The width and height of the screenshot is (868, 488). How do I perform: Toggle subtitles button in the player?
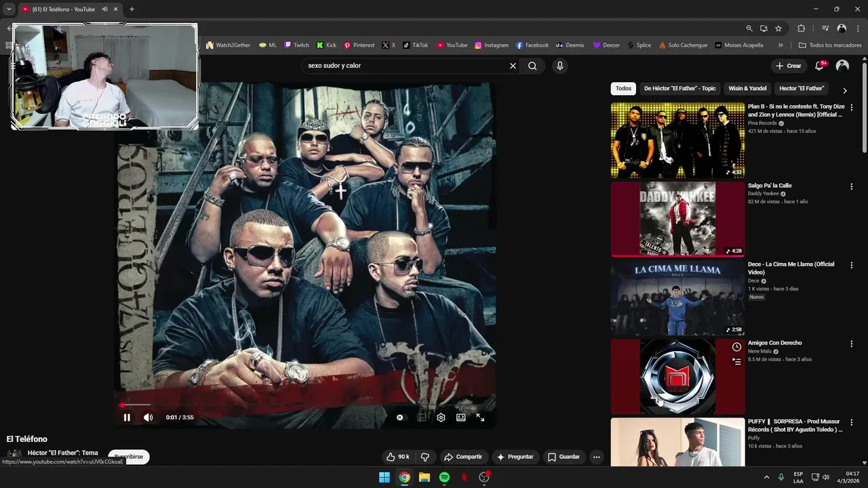[x=421, y=418]
